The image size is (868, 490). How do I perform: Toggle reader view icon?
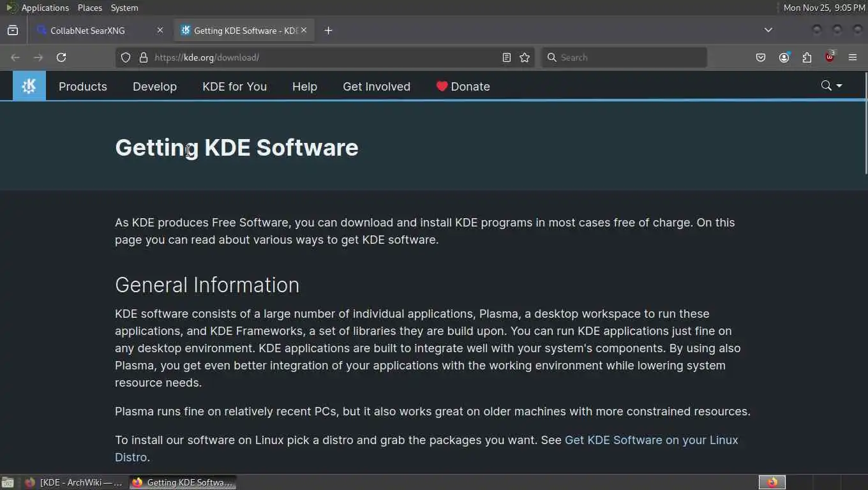[x=506, y=57]
